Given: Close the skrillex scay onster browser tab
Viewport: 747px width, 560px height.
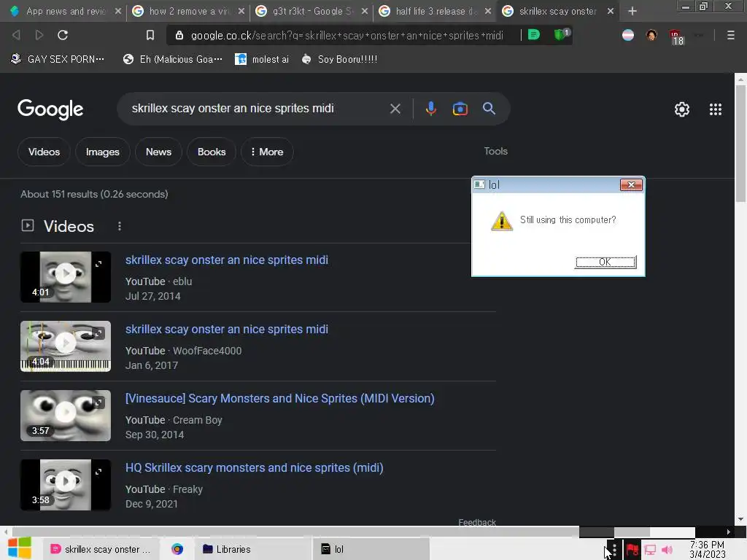Looking at the screenshot, I should (611, 11).
